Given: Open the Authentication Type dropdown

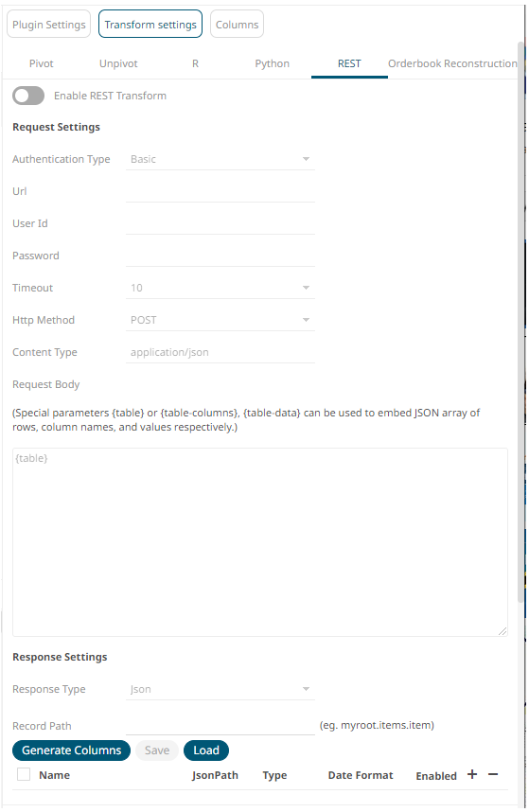Looking at the screenshot, I should pyautogui.click(x=220, y=159).
